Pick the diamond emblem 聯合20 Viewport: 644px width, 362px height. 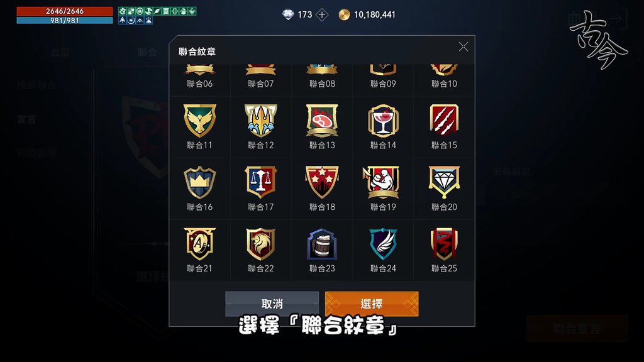(444, 182)
